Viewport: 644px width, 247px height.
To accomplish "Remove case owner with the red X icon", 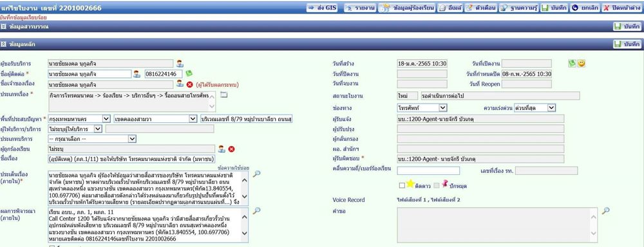I will click(189, 84).
